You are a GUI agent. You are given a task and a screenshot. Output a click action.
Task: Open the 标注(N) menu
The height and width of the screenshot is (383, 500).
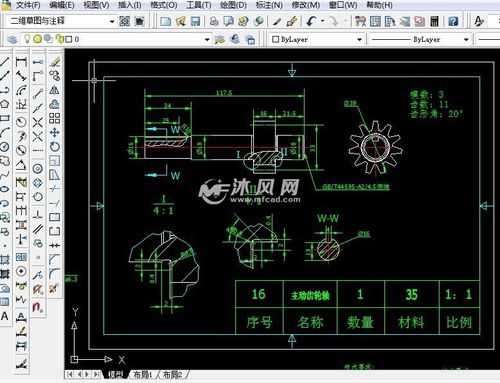coord(269,5)
